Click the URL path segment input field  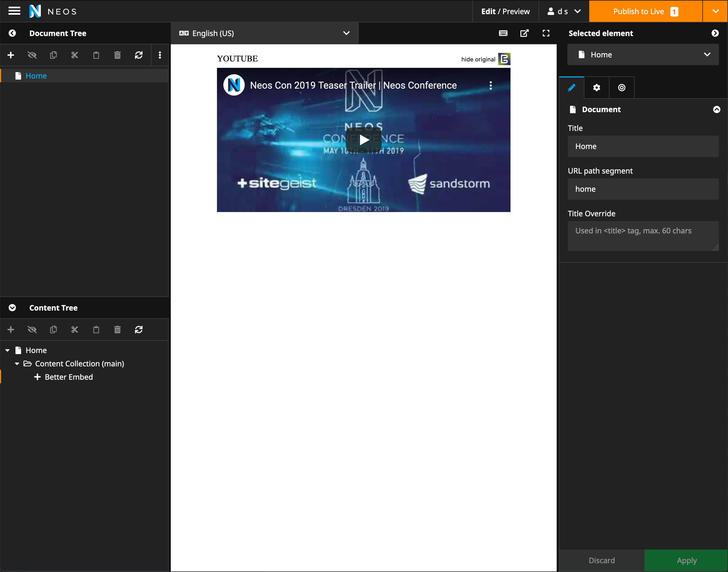643,189
